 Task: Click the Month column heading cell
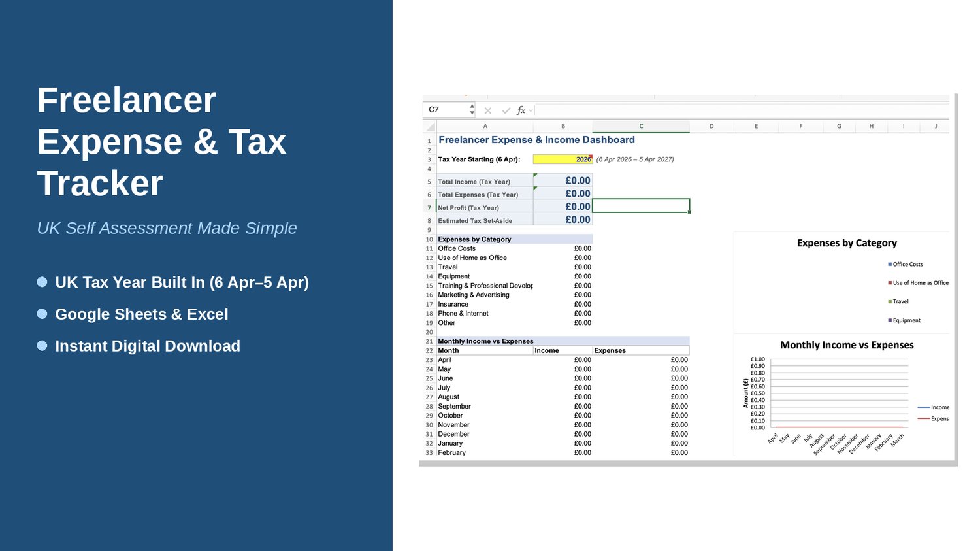pos(485,350)
